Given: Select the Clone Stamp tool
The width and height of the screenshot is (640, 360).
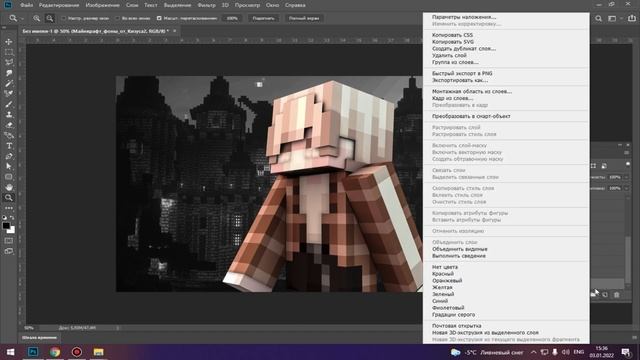Looking at the screenshot, I should pos(9,115).
